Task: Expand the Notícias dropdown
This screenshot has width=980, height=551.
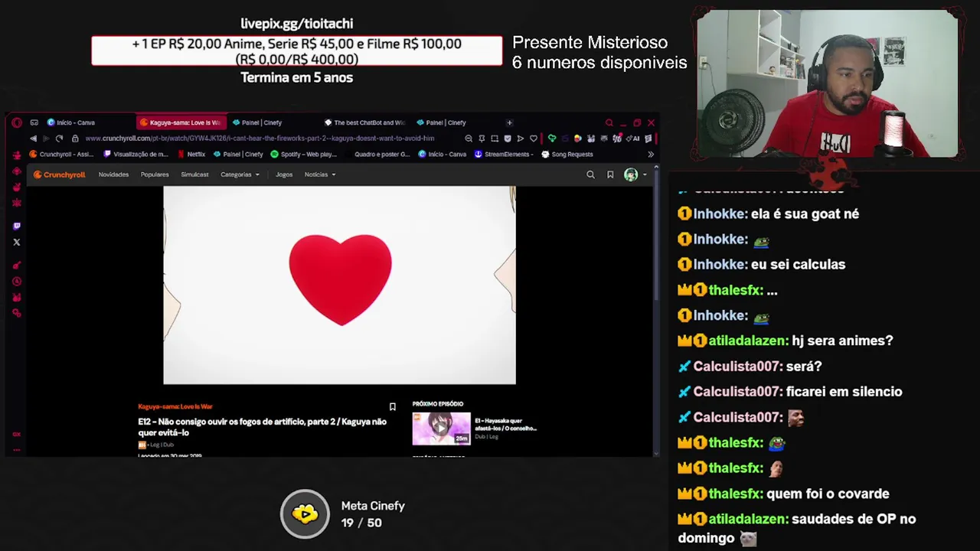Action: [x=320, y=174]
